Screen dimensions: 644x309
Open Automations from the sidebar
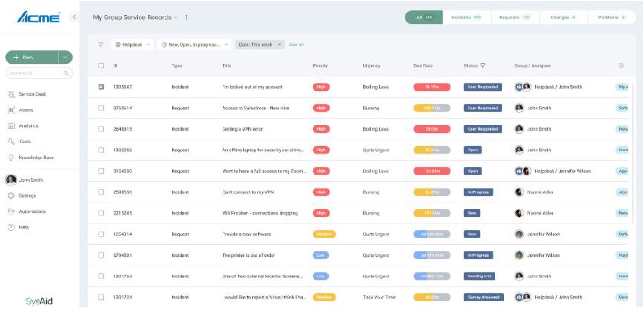point(27,212)
